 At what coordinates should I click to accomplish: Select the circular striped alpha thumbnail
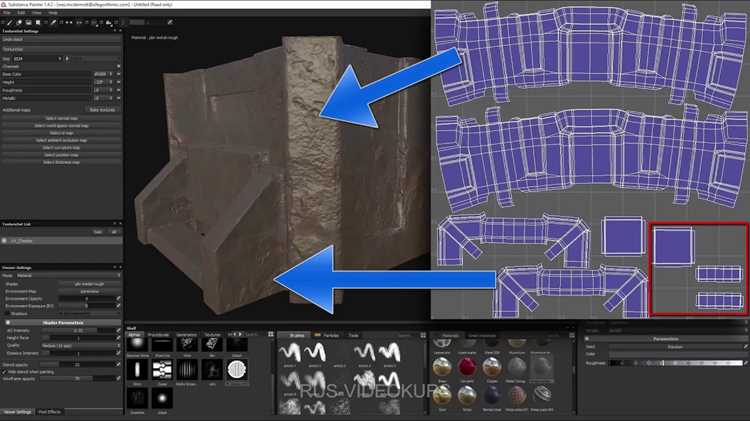pos(237,370)
